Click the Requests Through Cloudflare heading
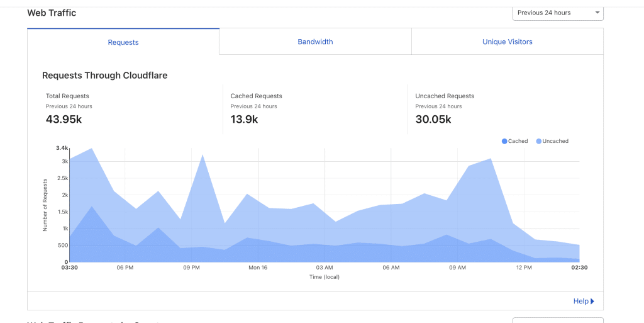 coord(104,76)
